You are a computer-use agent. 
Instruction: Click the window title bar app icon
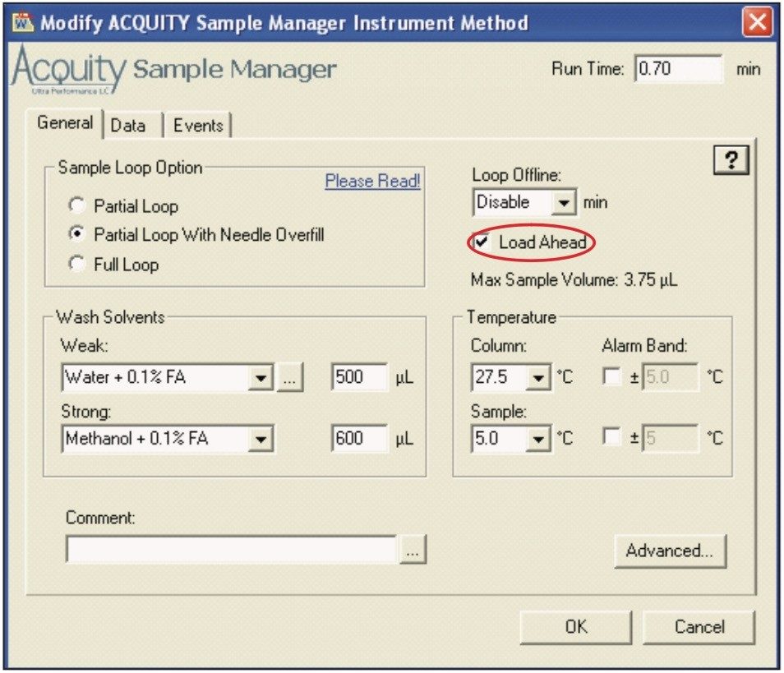pyautogui.click(x=23, y=22)
